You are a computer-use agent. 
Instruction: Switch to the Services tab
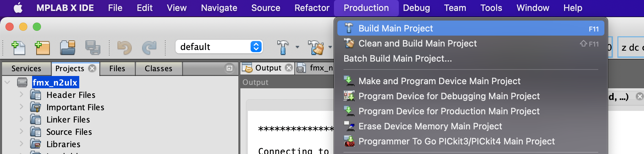26,68
